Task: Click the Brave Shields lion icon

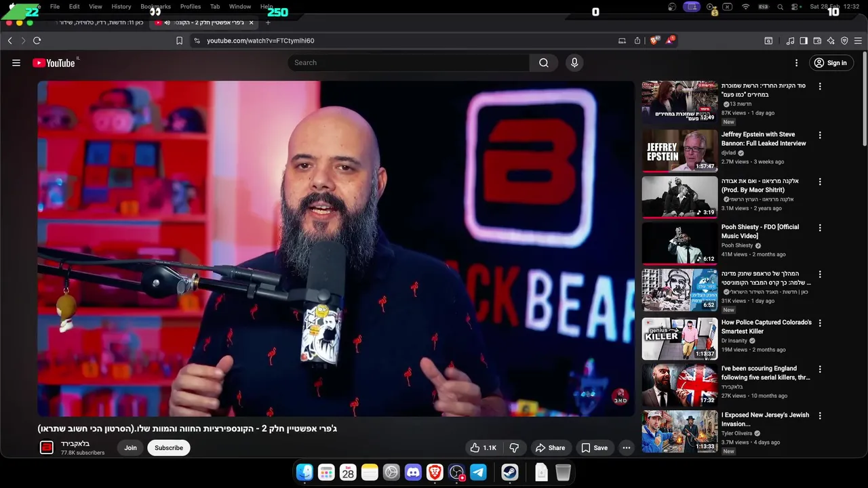Action: [654, 41]
